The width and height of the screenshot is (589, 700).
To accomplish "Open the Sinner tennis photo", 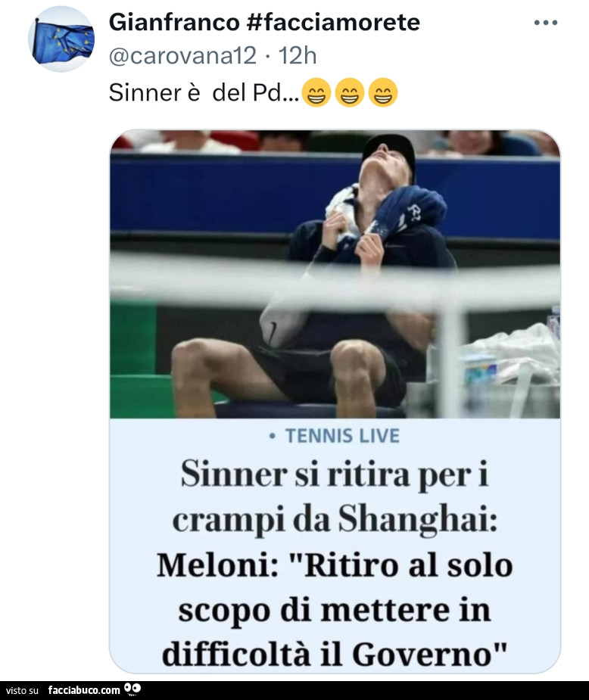I will 335,274.
